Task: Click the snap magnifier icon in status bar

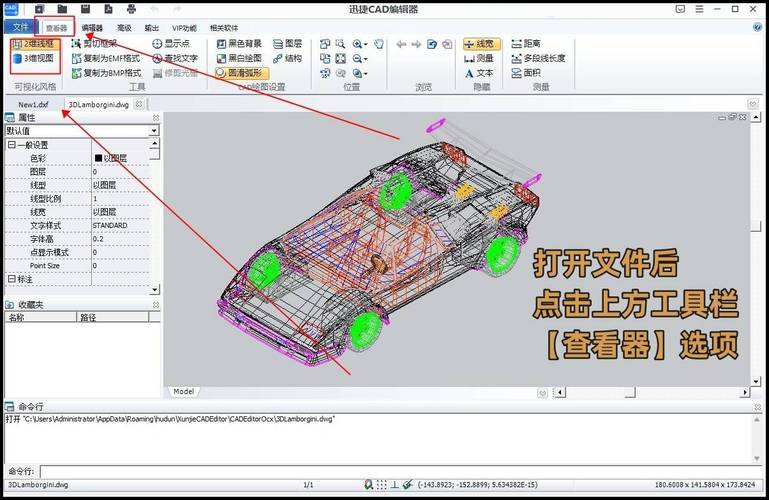Action: [x=369, y=485]
